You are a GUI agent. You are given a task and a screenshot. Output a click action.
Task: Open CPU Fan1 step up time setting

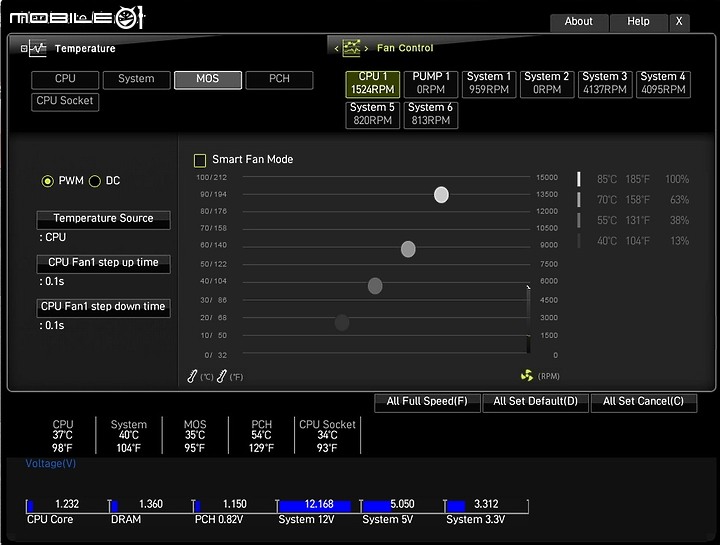pos(103,264)
